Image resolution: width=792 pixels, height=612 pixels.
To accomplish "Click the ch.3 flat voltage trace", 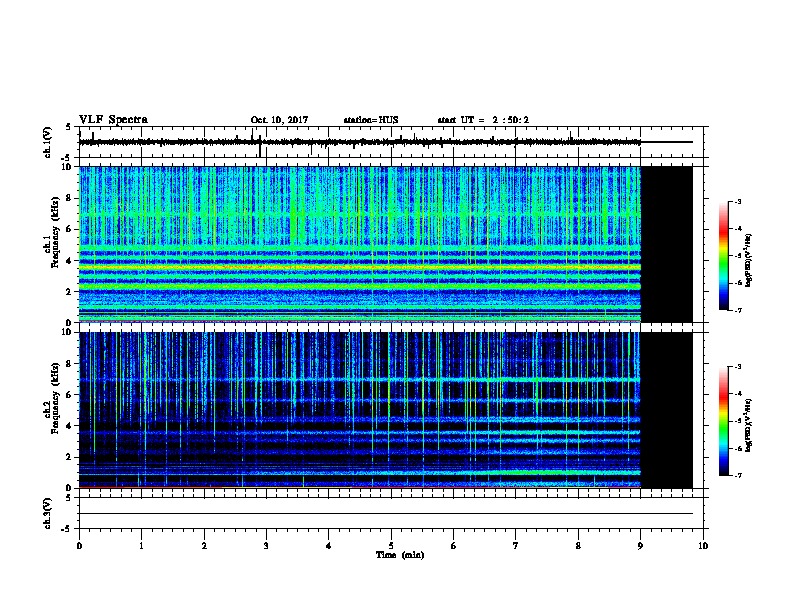I will (x=385, y=514).
